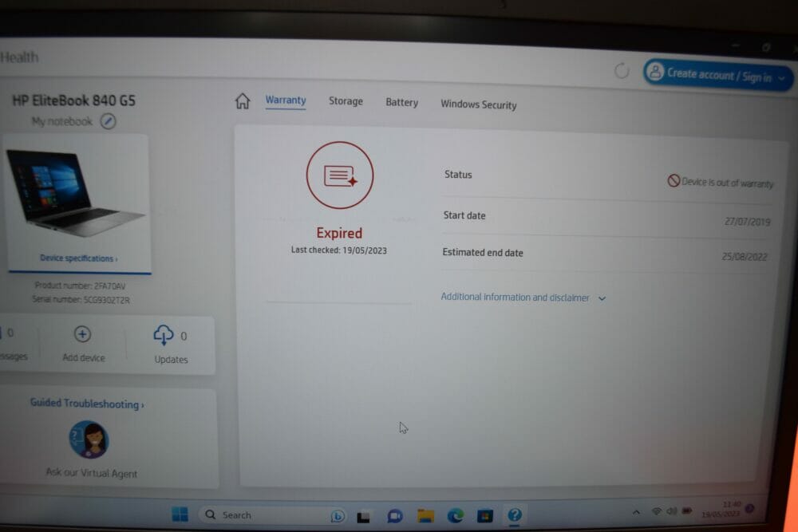Click HP Support Assistant taskbar icon
This screenshot has width=798, height=532.
point(515,514)
